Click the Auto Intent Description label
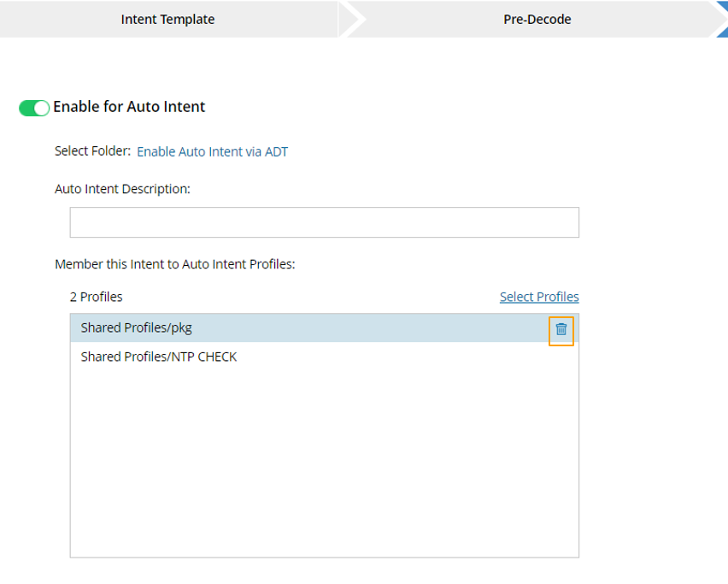This screenshot has height=584, width=728. (122, 189)
